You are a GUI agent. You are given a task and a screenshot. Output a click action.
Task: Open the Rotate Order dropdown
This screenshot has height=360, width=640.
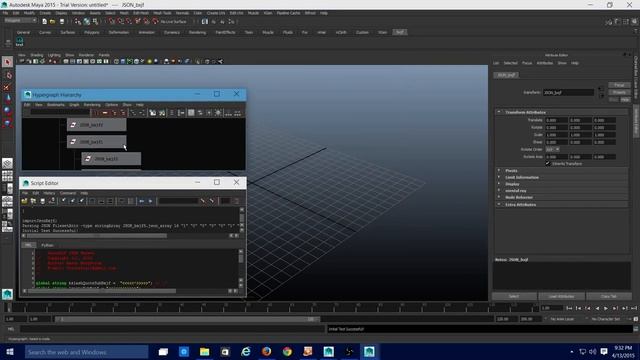coord(553,149)
